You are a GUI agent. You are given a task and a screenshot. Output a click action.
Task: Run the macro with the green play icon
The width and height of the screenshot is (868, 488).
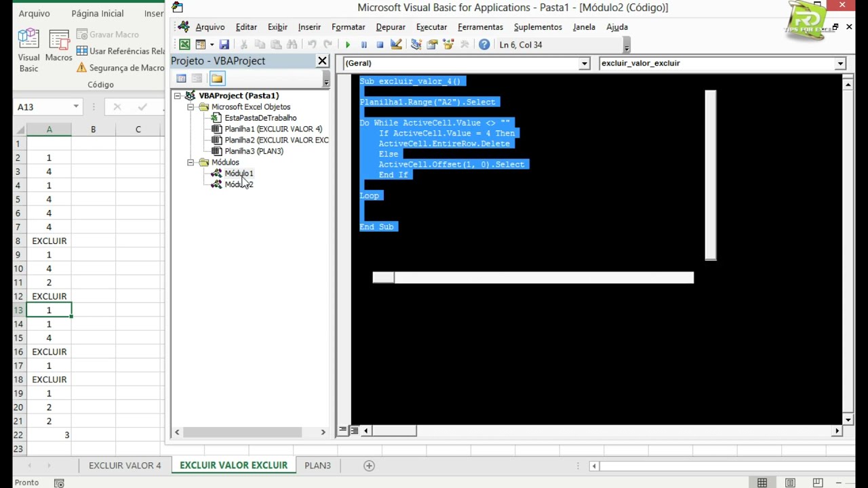tap(347, 45)
